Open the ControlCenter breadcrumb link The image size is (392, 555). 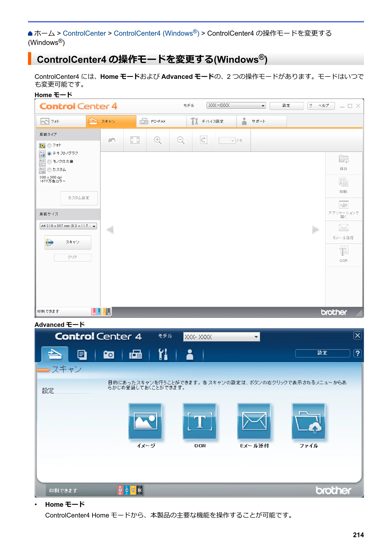84,33
